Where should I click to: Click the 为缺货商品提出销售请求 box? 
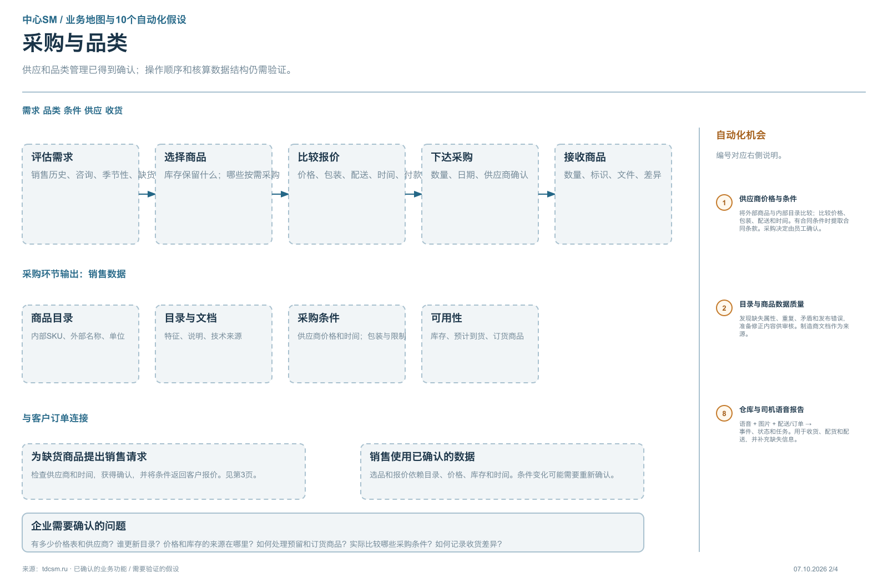[x=164, y=472]
